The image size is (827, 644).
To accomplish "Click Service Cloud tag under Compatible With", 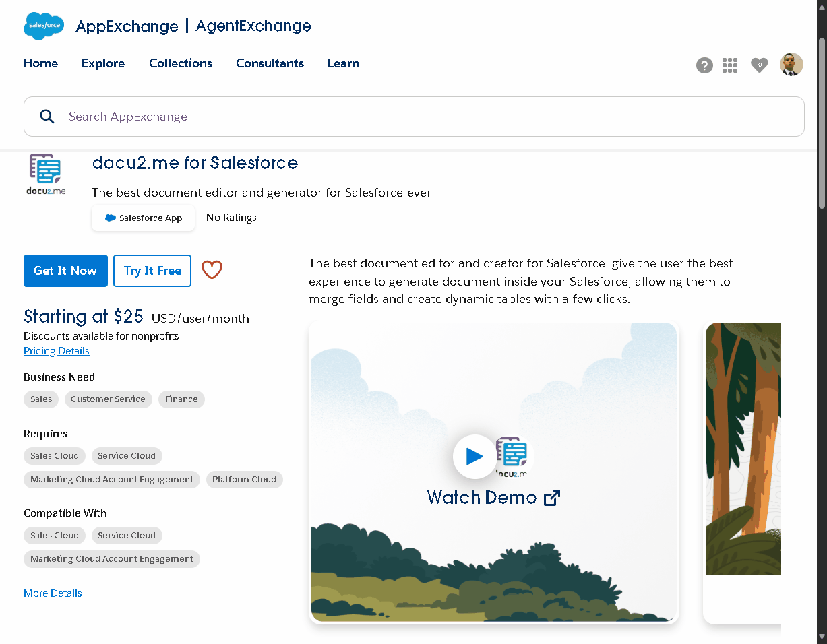I will [127, 536].
